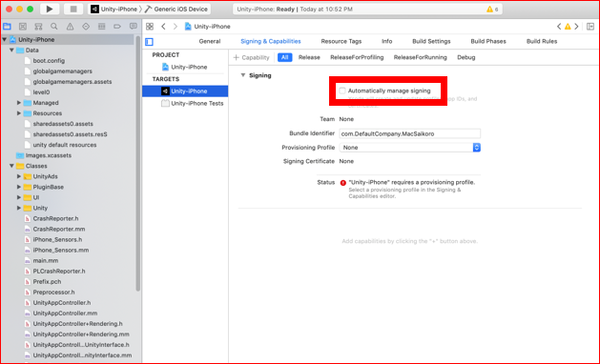Click the red error status icon

pyautogui.click(x=343, y=183)
